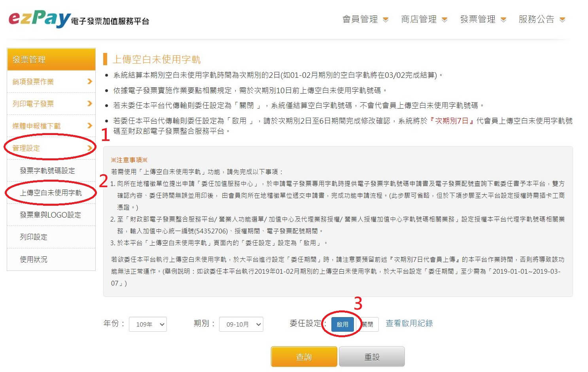Open the 會員管理 dropdown menu
Screen dimensions: 588x372
pos(365,19)
